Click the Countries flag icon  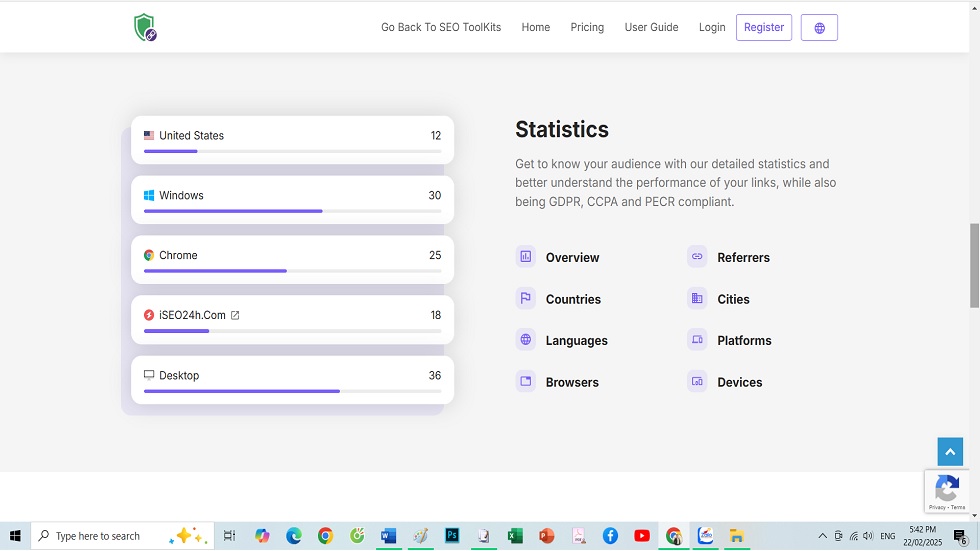526,299
